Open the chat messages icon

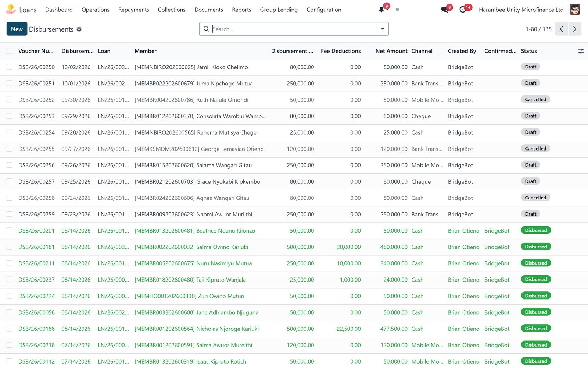pos(444,10)
